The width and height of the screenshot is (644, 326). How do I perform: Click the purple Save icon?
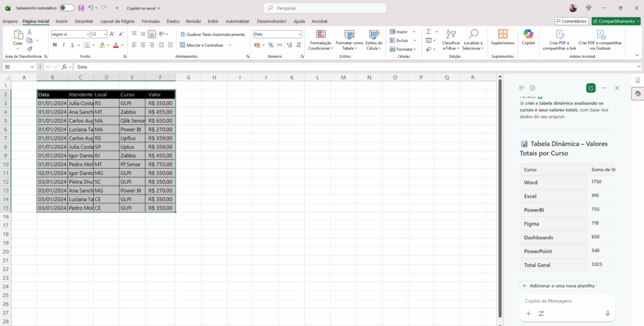coord(81,8)
